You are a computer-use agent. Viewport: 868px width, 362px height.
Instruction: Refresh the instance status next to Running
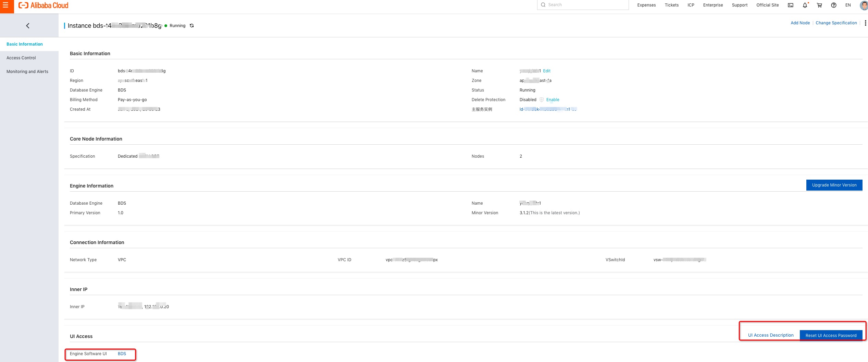pos(192,26)
